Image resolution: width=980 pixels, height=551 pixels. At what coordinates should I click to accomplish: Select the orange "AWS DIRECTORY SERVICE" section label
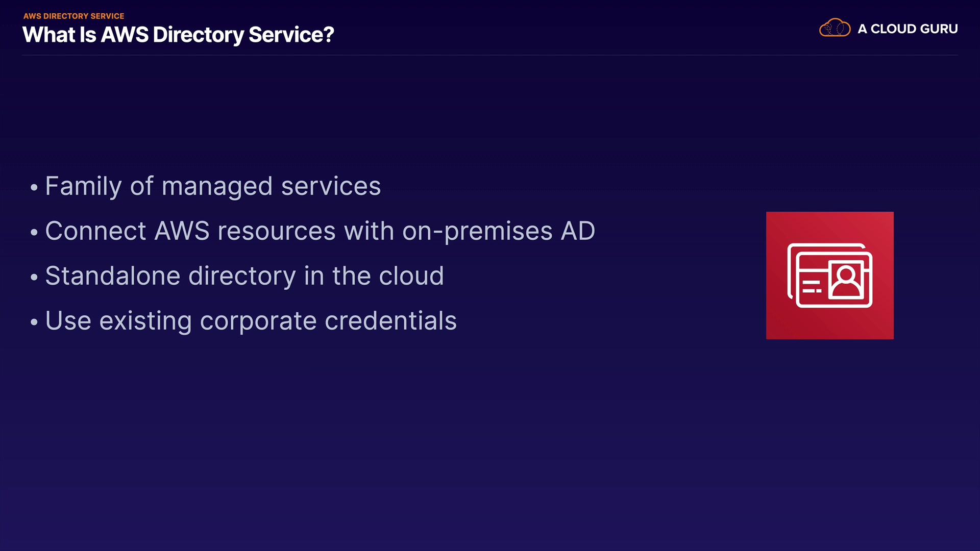pos(73,16)
